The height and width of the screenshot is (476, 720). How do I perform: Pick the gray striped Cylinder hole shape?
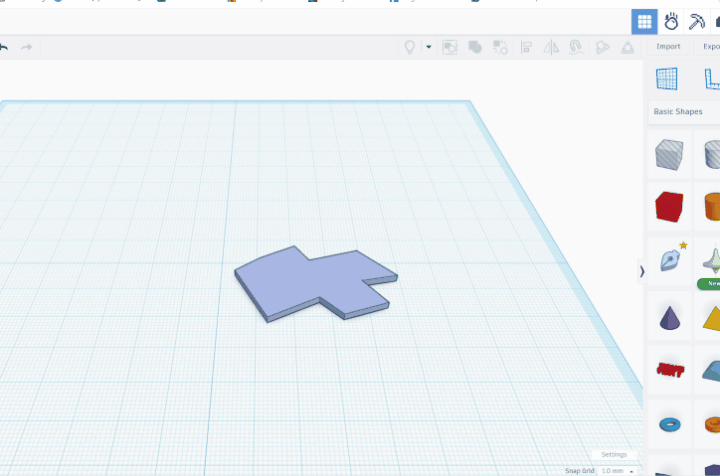point(712,155)
